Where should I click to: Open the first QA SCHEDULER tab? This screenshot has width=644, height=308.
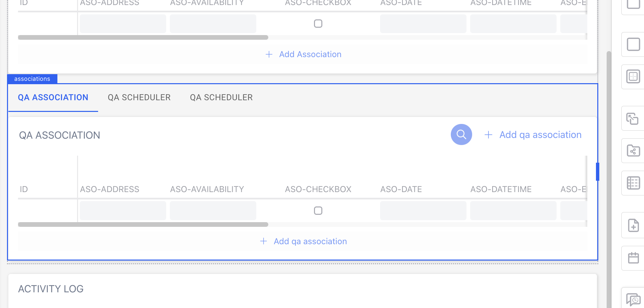[x=139, y=98]
